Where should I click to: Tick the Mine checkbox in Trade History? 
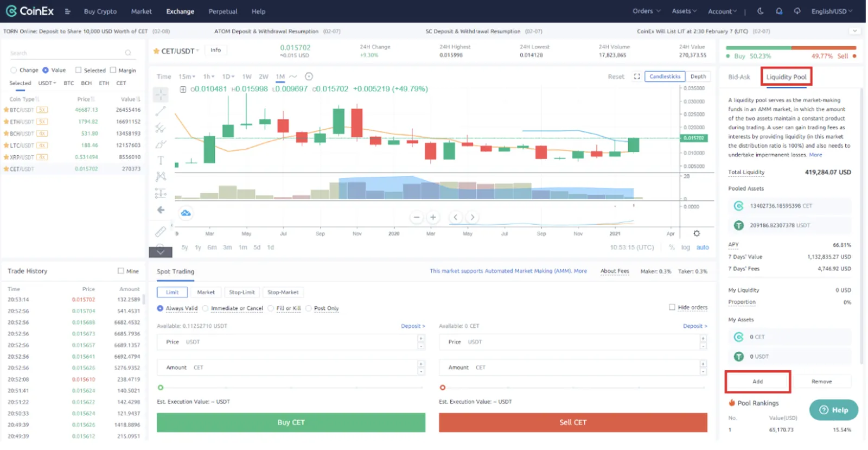(120, 271)
